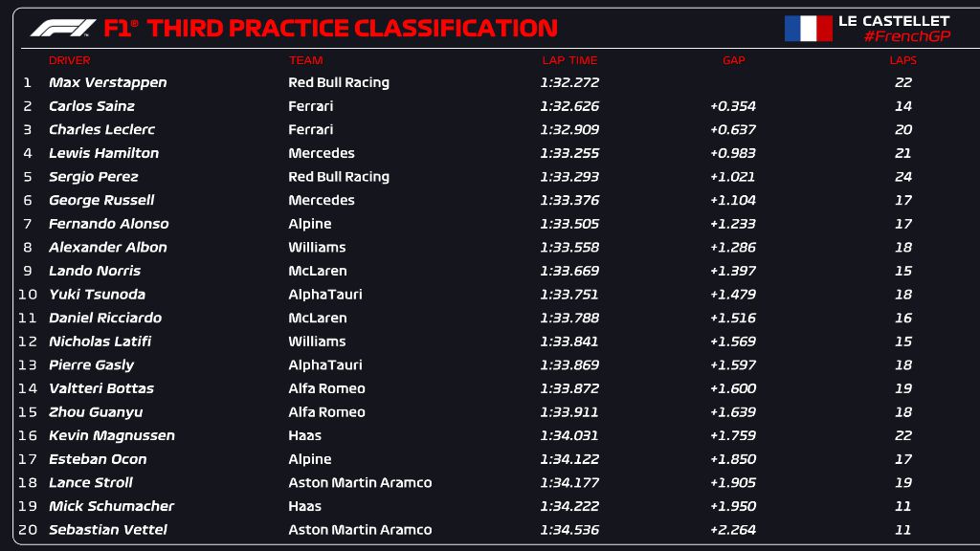Click Lewis Hamilton's name
Screen dimensions: 980x551
point(103,153)
